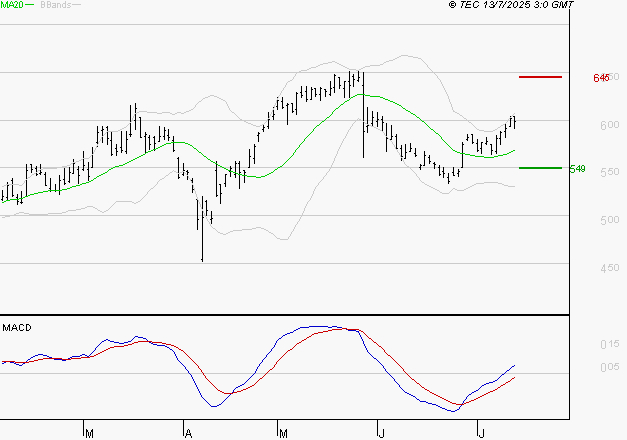Click the green MA20 legend line swatch
627x440 pixels.
point(30,4)
